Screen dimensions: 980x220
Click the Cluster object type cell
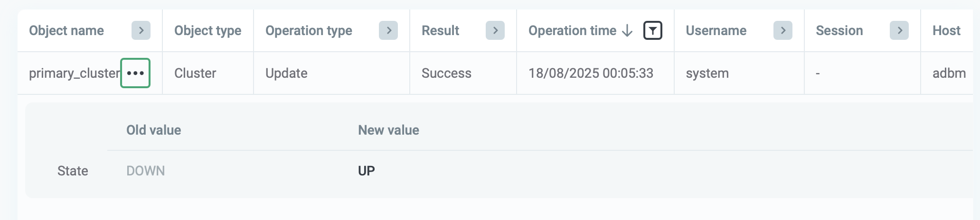[195, 73]
